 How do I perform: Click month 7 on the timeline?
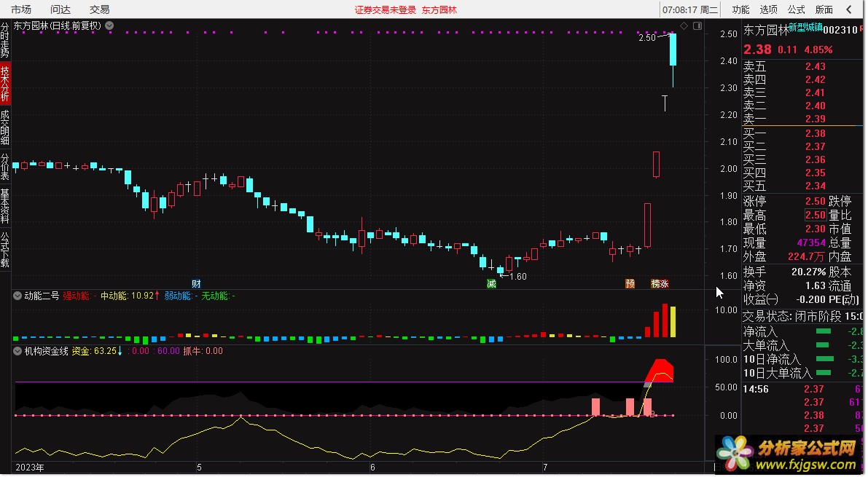[x=544, y=468]
